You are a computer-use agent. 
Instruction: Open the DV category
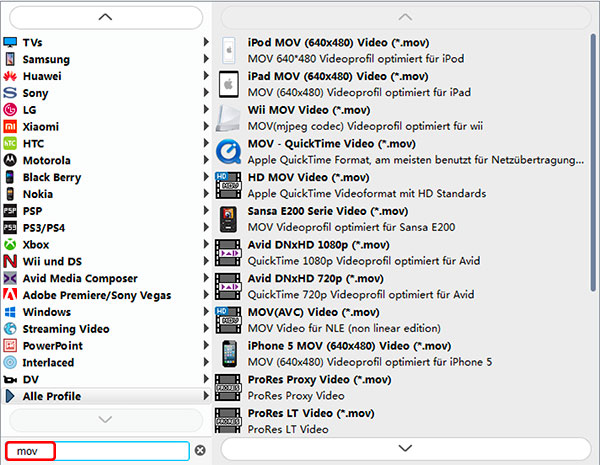(106, 379)
